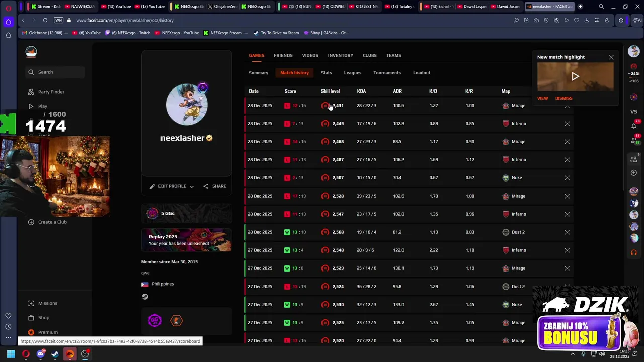Open the headset support icon
Screen dimensions: 644x362
pos(634,252)
